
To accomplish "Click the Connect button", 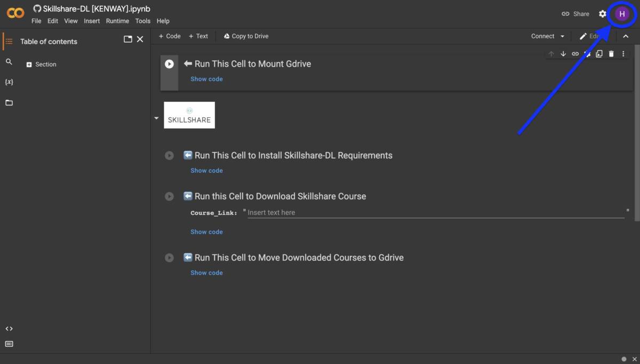I will pyautogui.click(x=543, y=36).
